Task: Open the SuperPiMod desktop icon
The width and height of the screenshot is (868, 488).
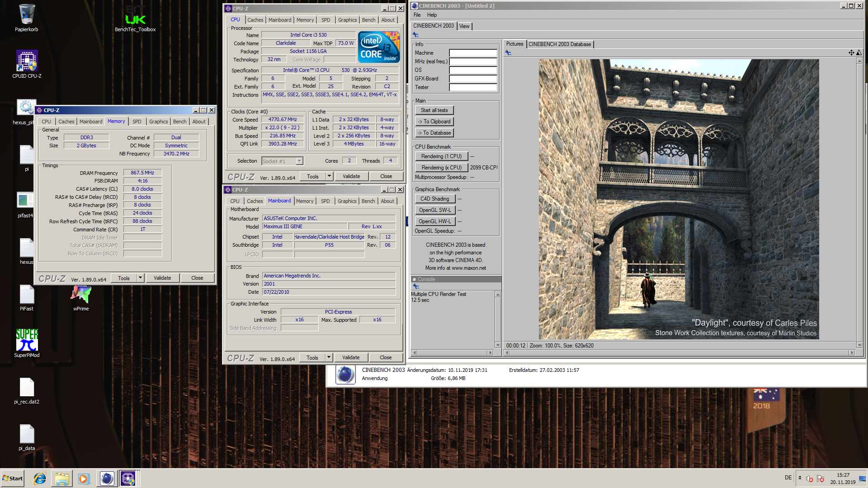Action: tap(27, 343)
